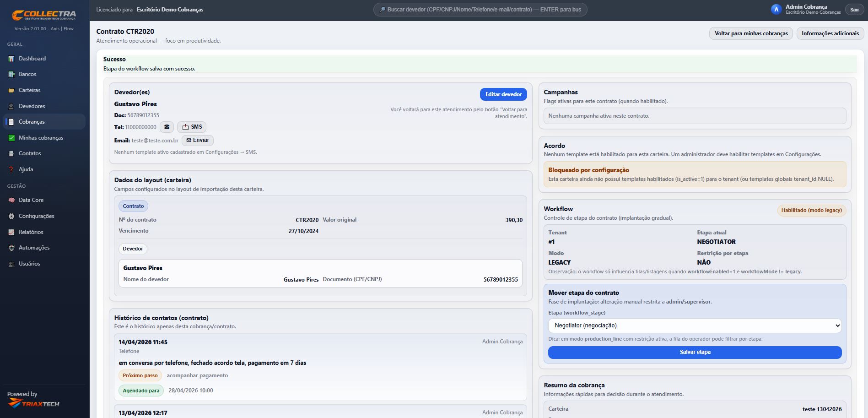Open Ajuda in the sidebar
The height and width of the screenshot is (418, 868).
[44, 169]
